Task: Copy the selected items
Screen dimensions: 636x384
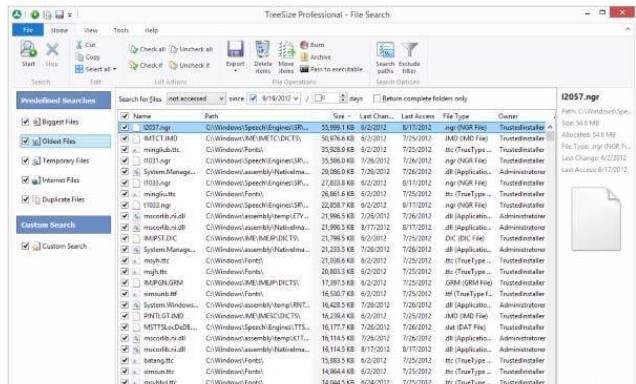Action: click(88, 57)
